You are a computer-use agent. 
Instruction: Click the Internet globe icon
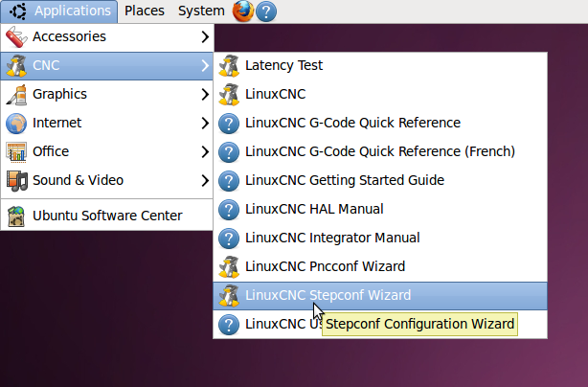pos(16,124)
